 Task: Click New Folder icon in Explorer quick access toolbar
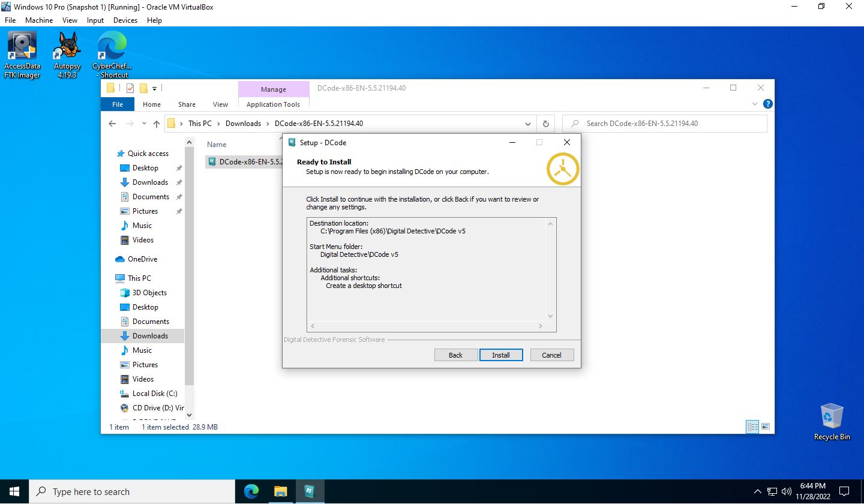click(143, 88)
